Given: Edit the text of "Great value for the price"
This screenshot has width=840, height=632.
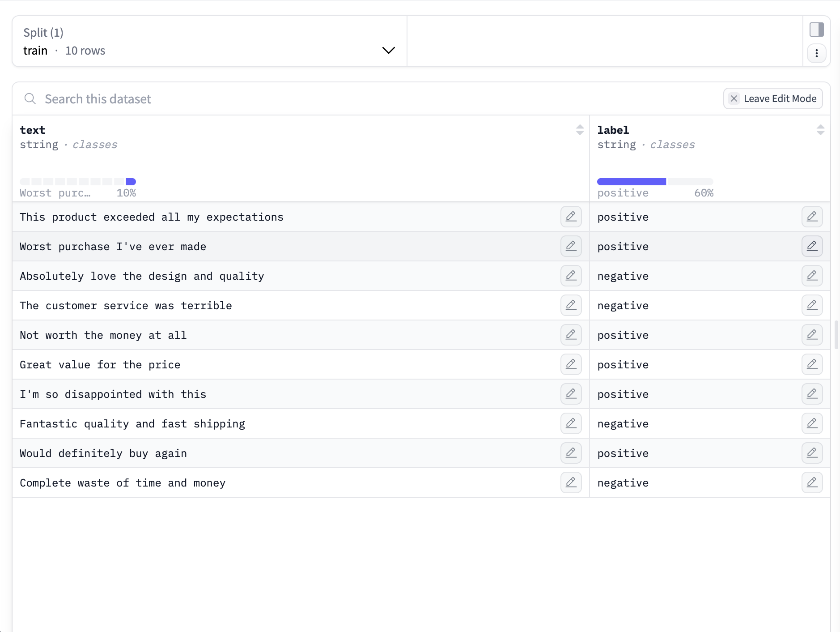Looking at the screenshot, I should (x=571, y=364).
